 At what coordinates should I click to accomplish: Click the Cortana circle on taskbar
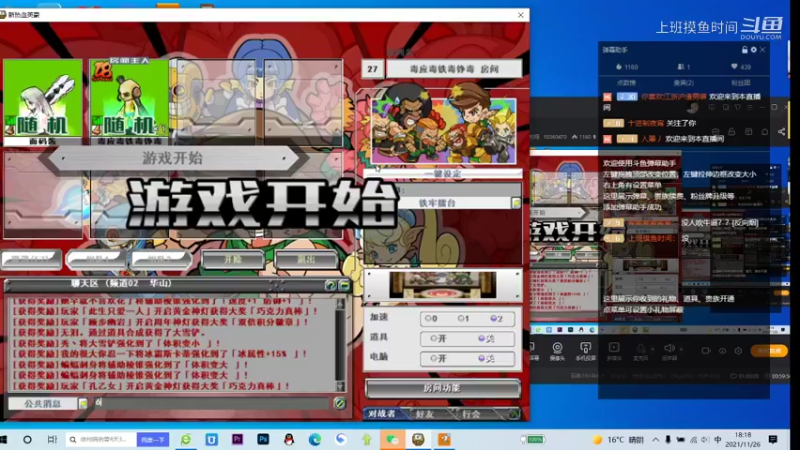[x=27, y=439]
